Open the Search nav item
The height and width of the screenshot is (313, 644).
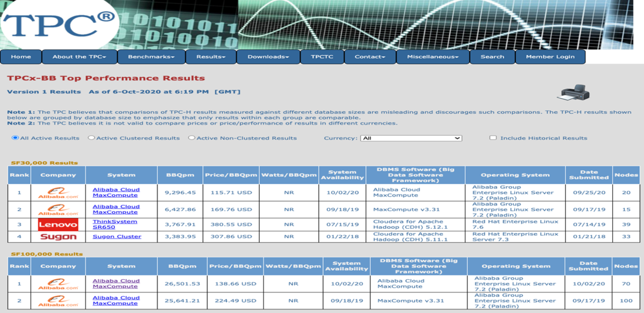[x=492, y=57]
